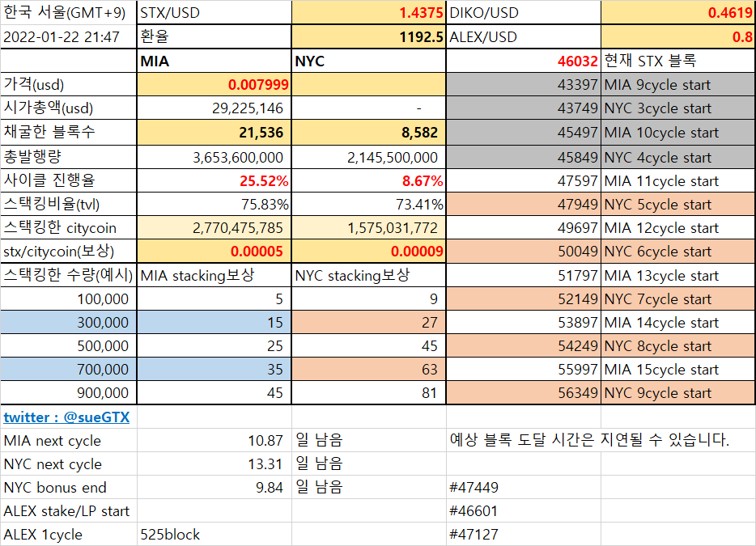Select stacked NYC amount 1,575,031,772
Screen dimensions: 756x546
[369, 227]
